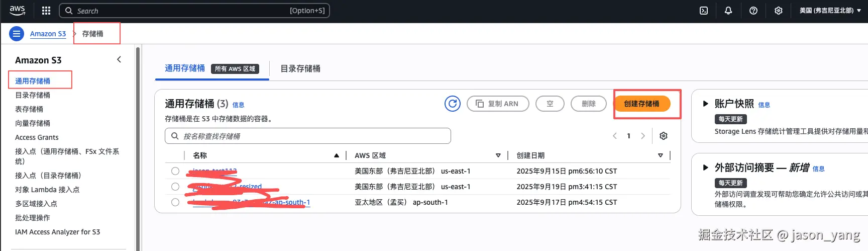This screenshot has height=251, width=868.
Task: Go to previous page of buckets
Action: click(x=615, y=136)
